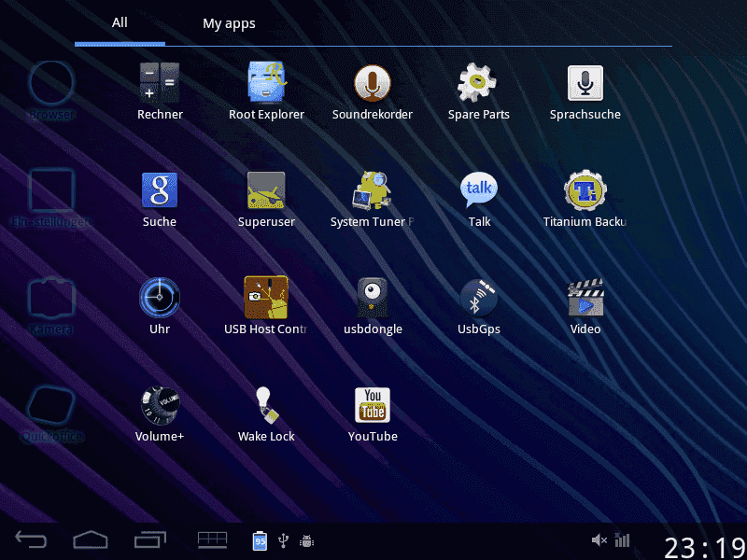Tap the Home navigation button
The height and width of the screenshot is (560, 747).
tap(91, 539)
